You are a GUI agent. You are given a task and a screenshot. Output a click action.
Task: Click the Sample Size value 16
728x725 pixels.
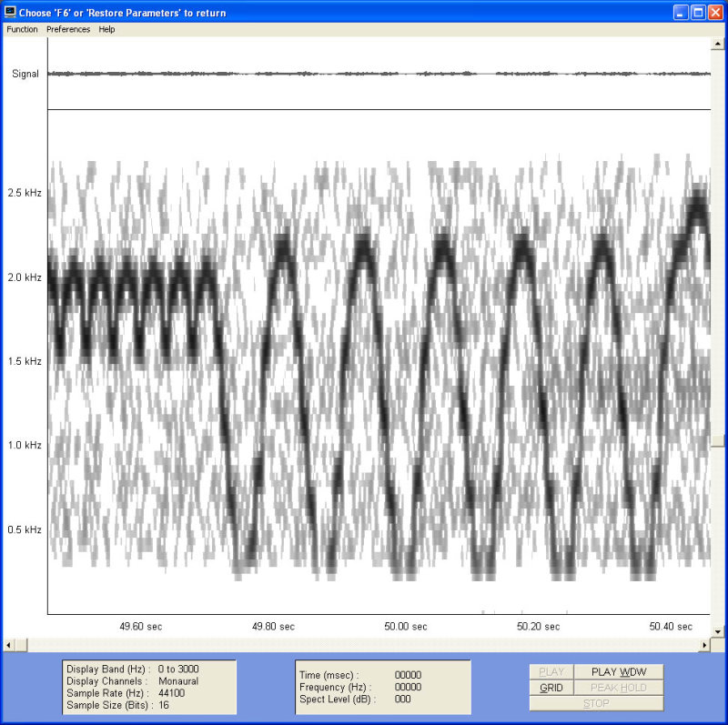point(164,705)
